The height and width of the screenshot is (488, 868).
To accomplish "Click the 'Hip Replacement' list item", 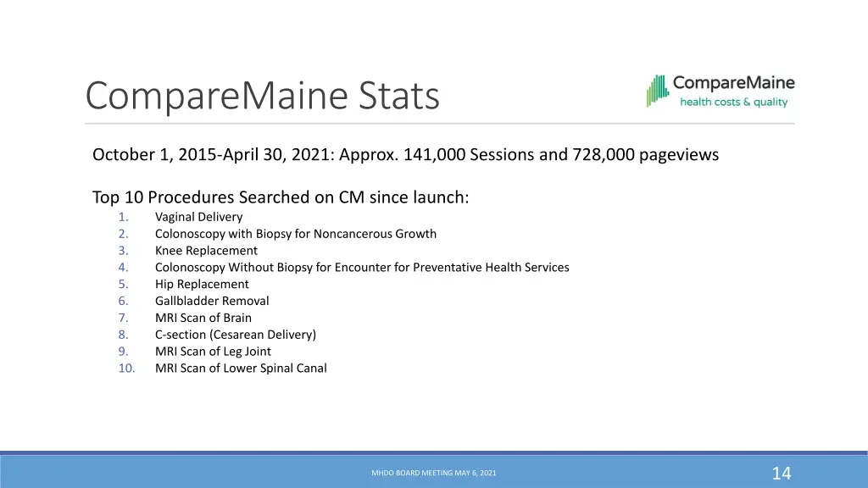I will [x=202, y=285].
